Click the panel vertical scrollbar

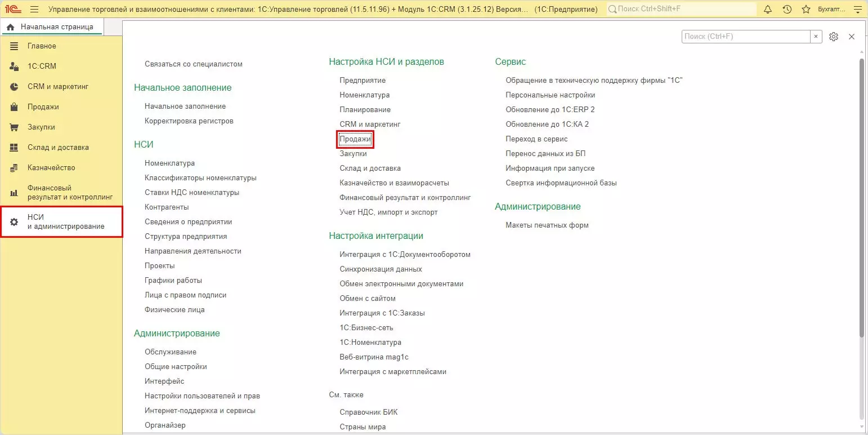(861, 197)
